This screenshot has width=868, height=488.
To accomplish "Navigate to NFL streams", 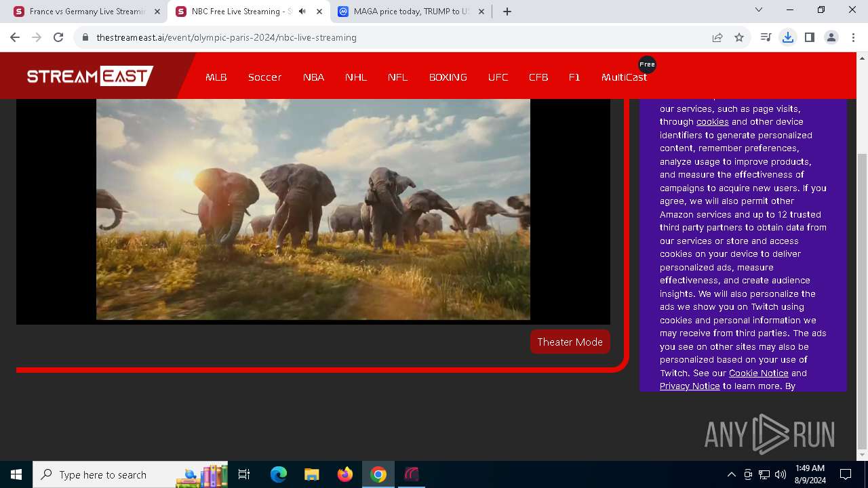I will pos(398,77).
